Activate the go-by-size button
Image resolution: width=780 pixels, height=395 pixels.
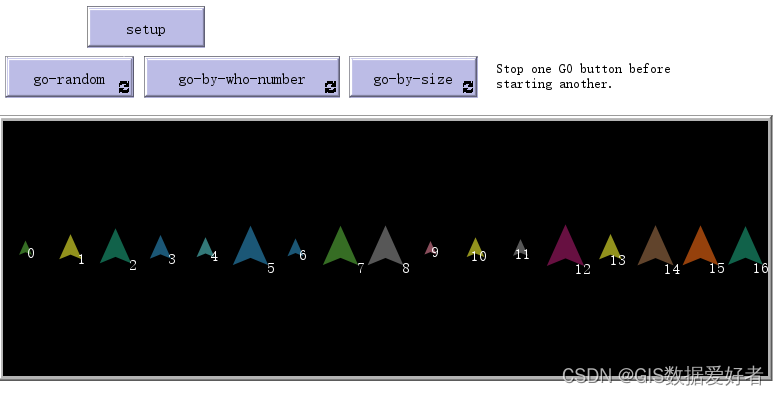point(413,77)
